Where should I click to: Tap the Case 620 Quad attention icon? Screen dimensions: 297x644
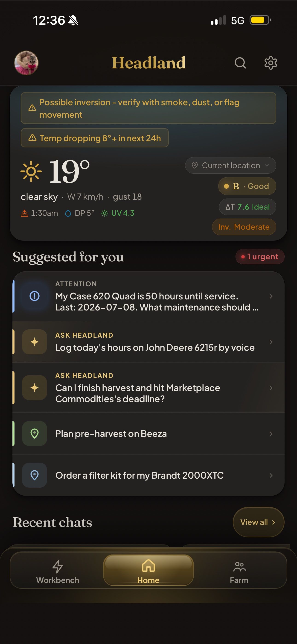click(x=35, y=296)
